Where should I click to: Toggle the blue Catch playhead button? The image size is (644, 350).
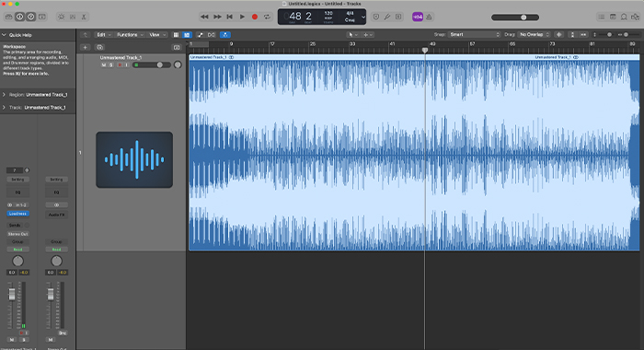pyautogui.click(x=225, y=35)
